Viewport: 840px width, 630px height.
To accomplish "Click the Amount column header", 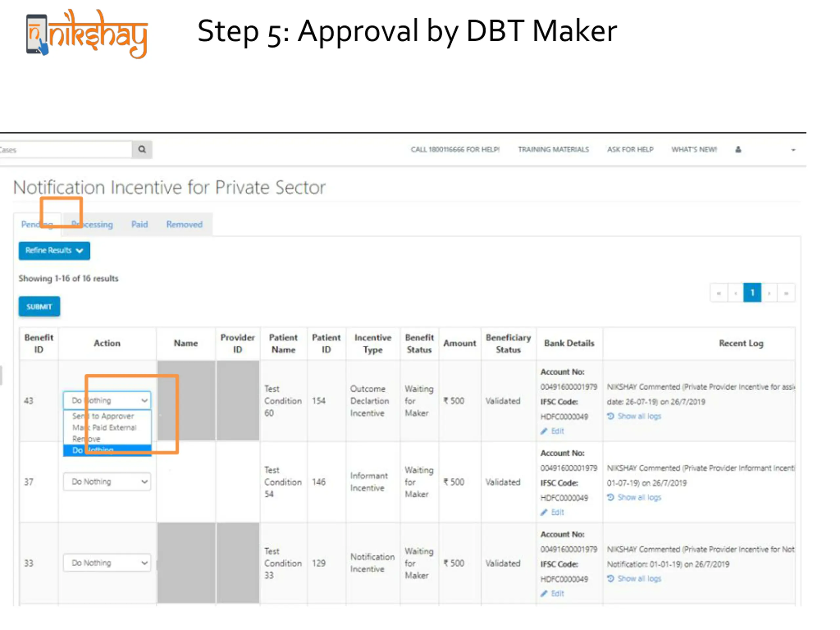I will tap(459, 343).
